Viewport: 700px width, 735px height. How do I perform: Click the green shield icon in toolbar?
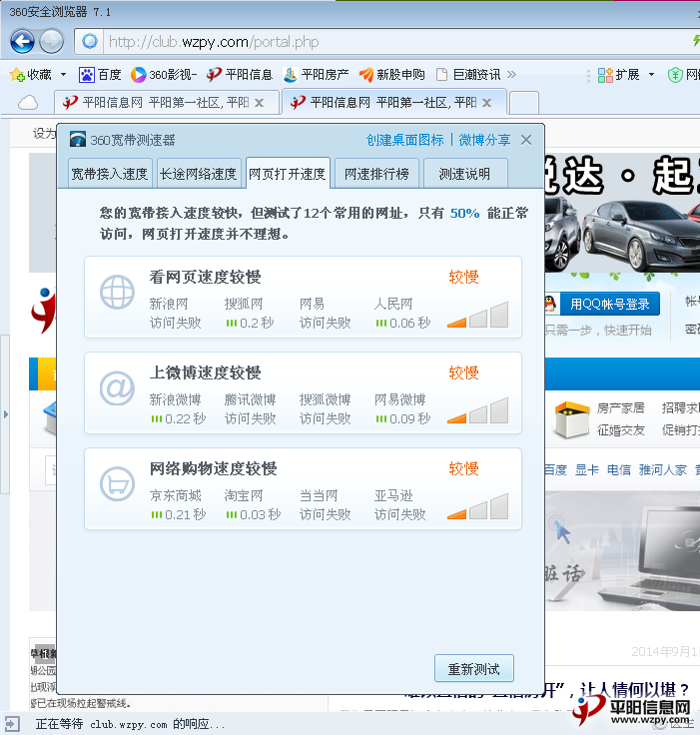[675, 75]
